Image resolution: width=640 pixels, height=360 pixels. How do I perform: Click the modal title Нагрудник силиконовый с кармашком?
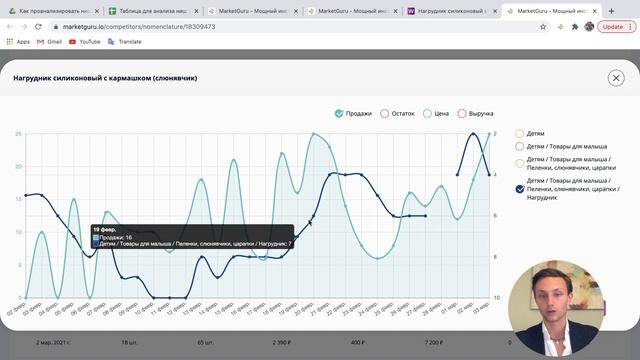click(105, 78)
